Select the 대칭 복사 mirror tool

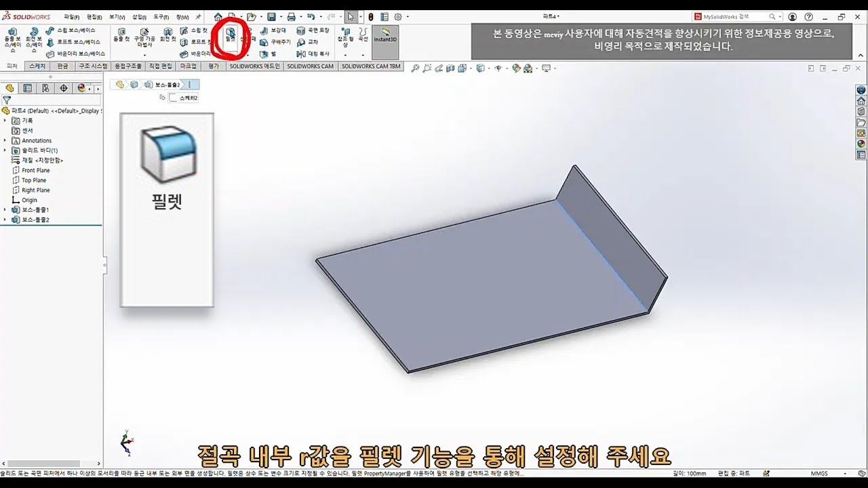313,54
